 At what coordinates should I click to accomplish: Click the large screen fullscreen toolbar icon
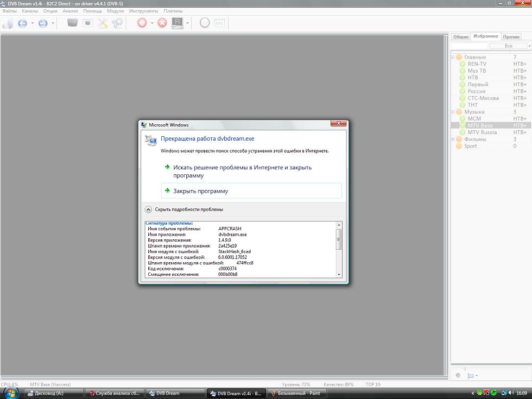pyautogui.click(x=72, y=23)
